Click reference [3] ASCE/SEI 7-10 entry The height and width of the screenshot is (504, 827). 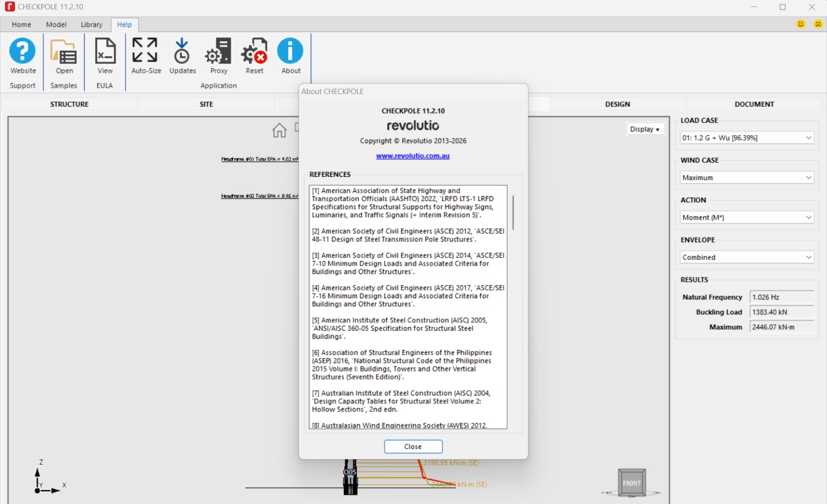coord(408,263)
